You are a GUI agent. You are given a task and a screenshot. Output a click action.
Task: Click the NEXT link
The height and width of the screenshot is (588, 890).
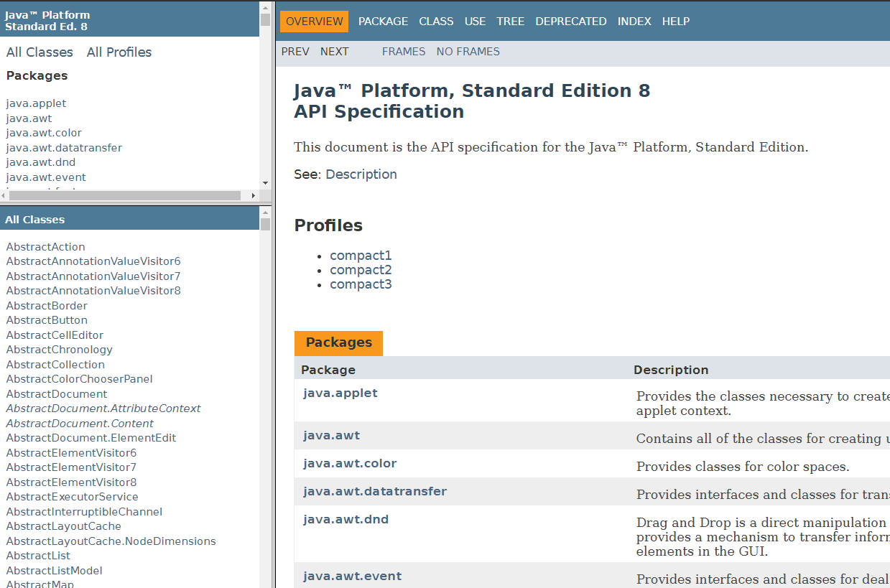335,52
